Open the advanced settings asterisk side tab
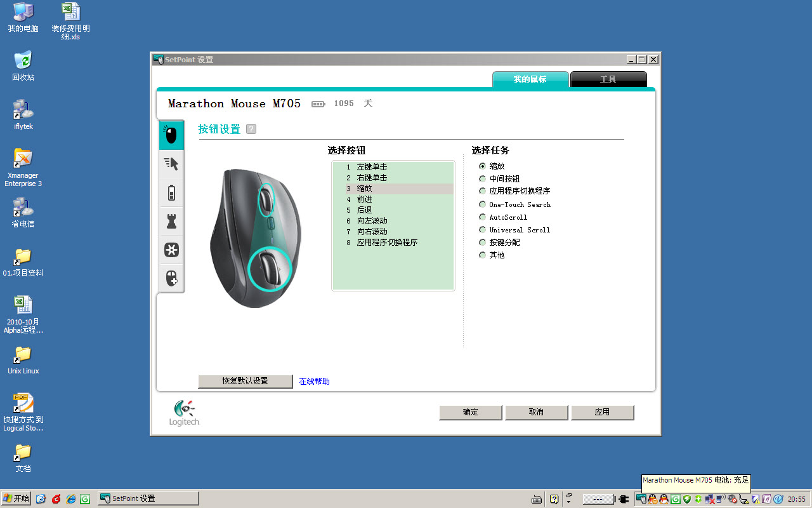The height and width of the screenshot is (508, 812). (x=171, y=250)
